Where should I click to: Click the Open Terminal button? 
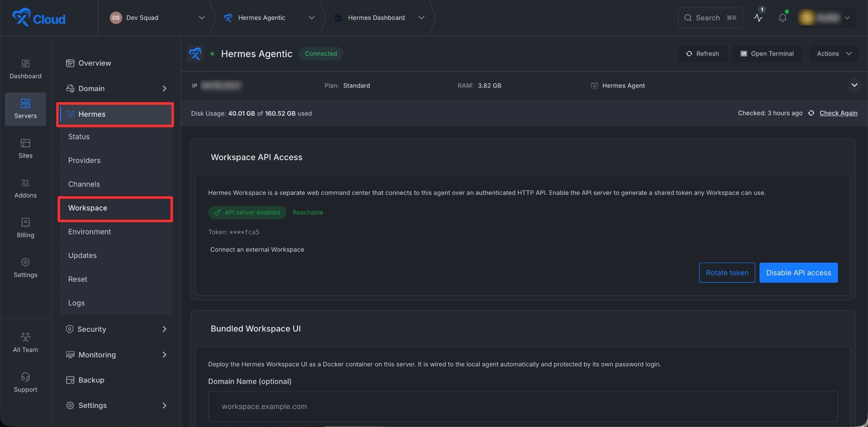coord(767,54)
